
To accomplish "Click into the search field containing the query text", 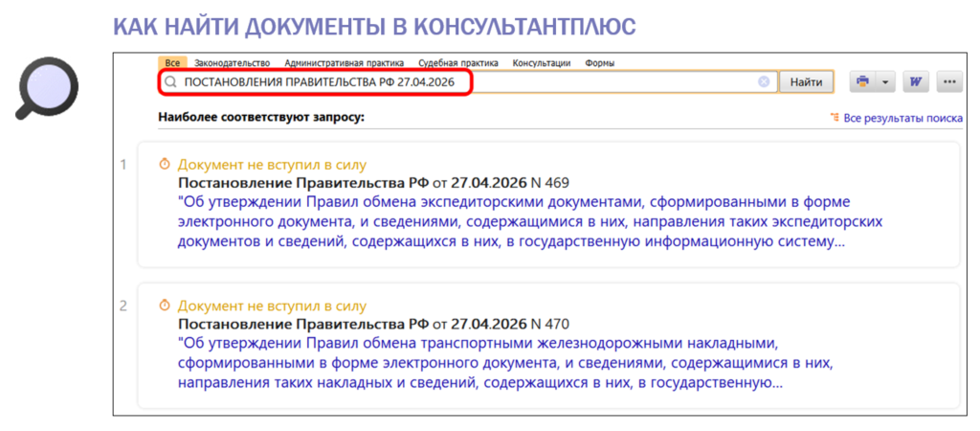I will 467,82.
